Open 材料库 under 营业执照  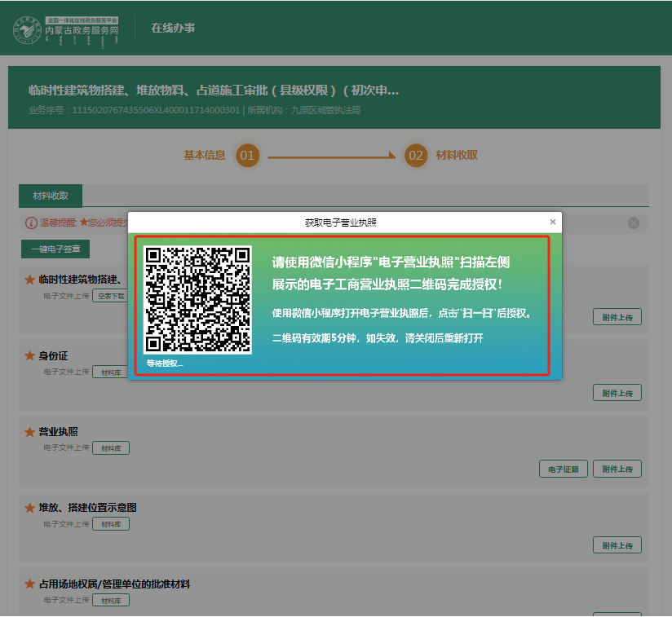click(111, 448)
